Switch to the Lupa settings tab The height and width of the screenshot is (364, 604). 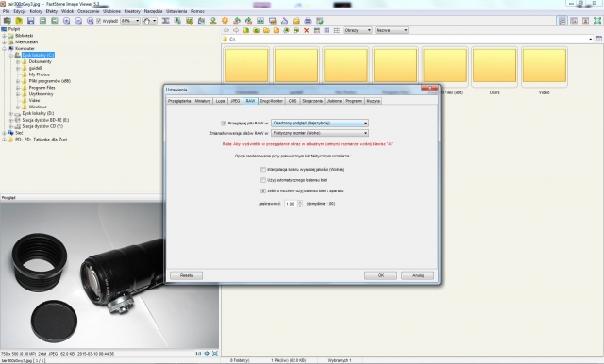tap(220, 101)
